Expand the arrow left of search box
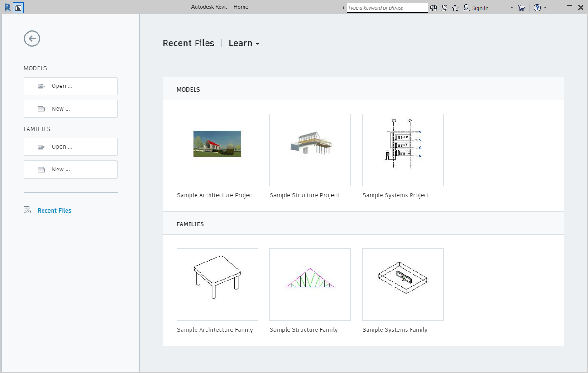The height and width of the screenshot is (373, 588). [344, 8]
